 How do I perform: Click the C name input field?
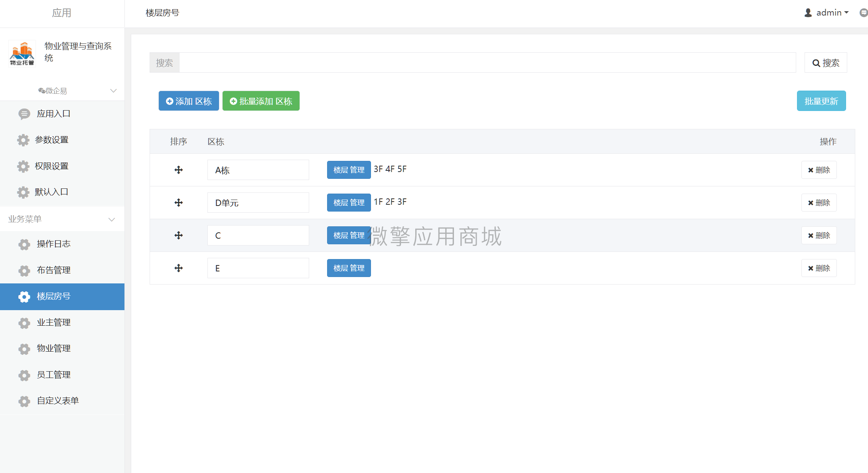[258, 236]
